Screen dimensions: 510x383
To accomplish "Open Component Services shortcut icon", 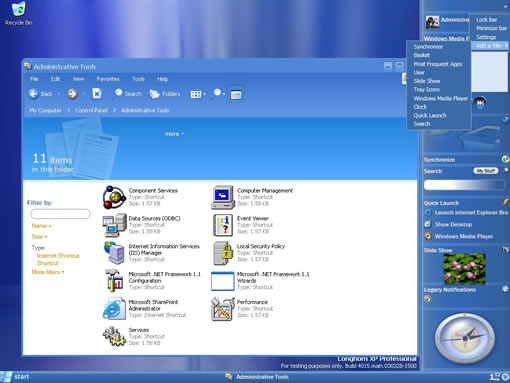I will tap(114, 197).
